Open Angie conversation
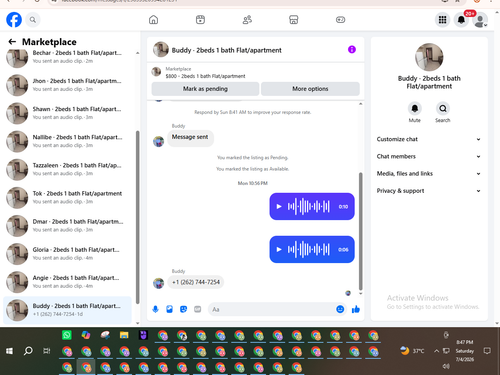Viewport: 500px width, 375px height. (x=68, y=282)
